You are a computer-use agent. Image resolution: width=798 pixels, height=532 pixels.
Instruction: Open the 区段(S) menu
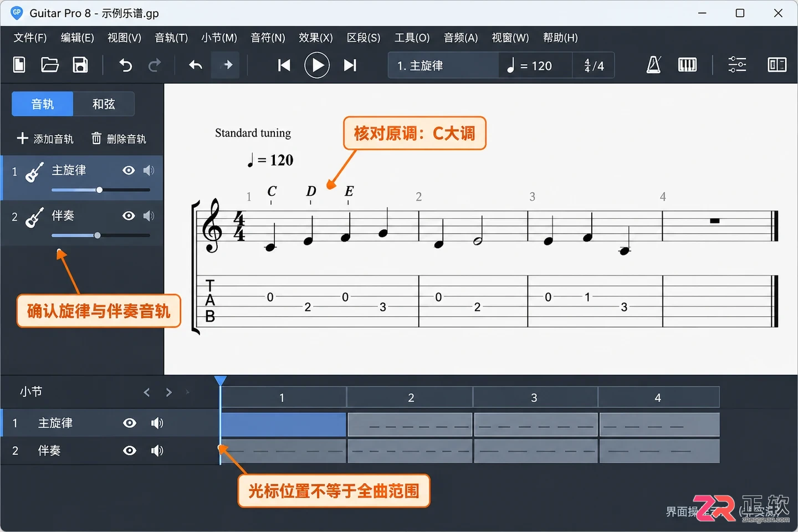coord(364,38)
